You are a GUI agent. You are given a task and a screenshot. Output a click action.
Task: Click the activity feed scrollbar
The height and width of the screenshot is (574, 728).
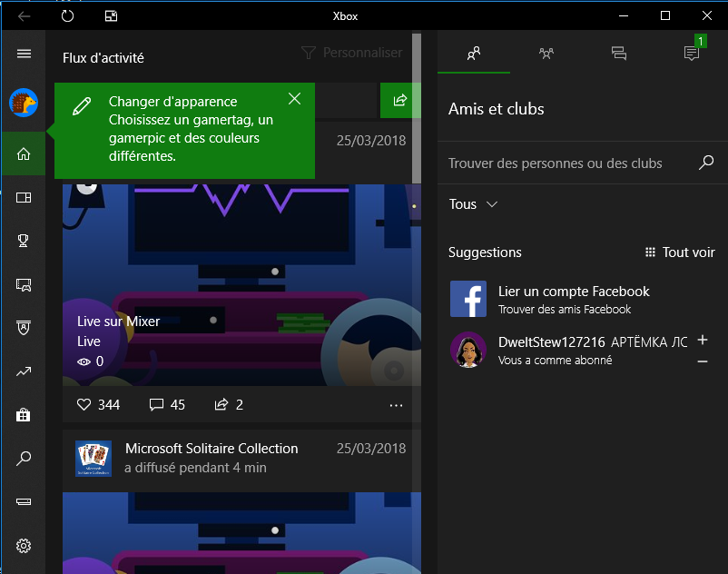(417, 109)
